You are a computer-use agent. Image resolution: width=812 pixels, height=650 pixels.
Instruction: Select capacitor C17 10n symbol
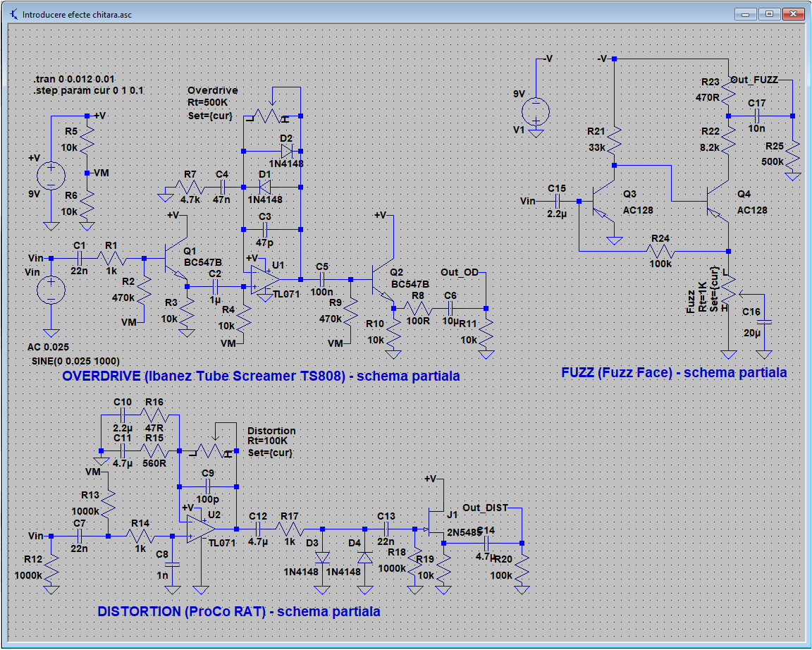pyautogui.click(x=756, y=116)
